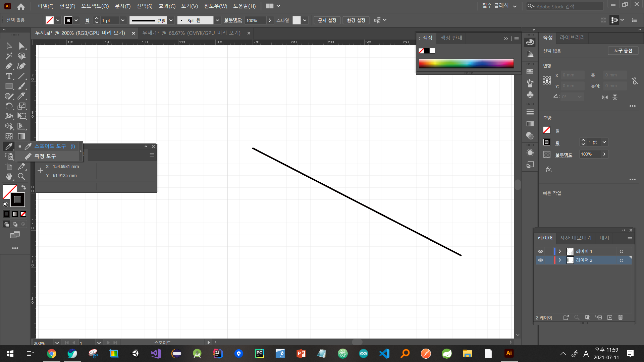Select the Rectangle tool
The image size is (644, 362).
point(9,86)
